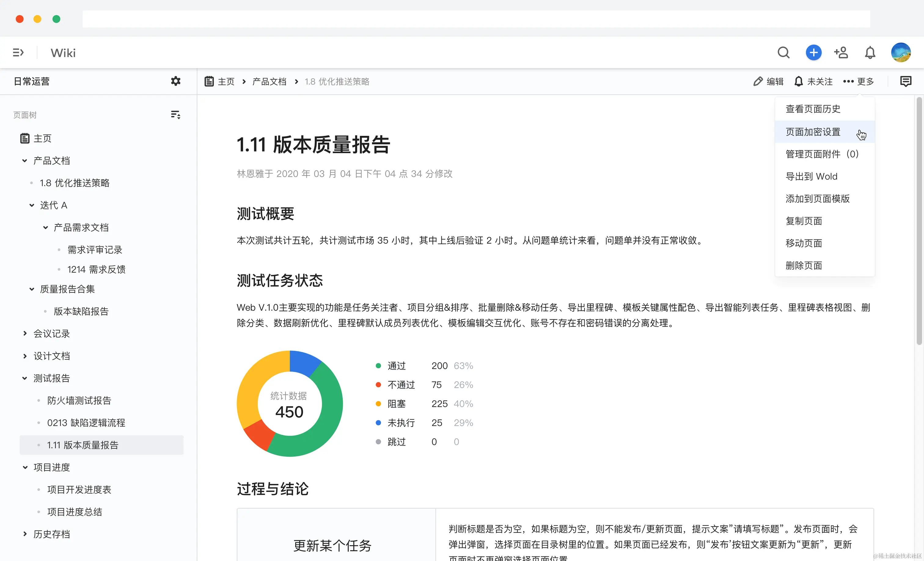Screen dimensions: 924x561
Task: Open search with the magnifier icon
Action: tap(783, 53)
